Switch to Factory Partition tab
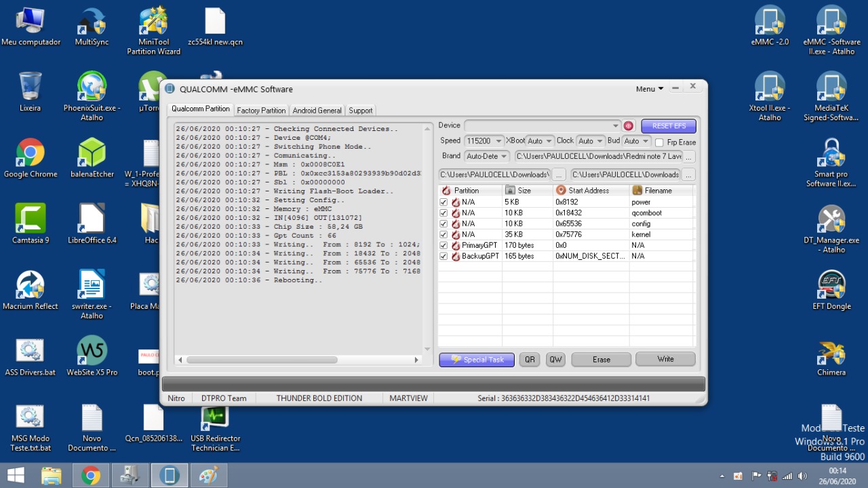Image resolution: width=868 pixels, height=488 pixels. pyautogui.click(x=261, y=111)
